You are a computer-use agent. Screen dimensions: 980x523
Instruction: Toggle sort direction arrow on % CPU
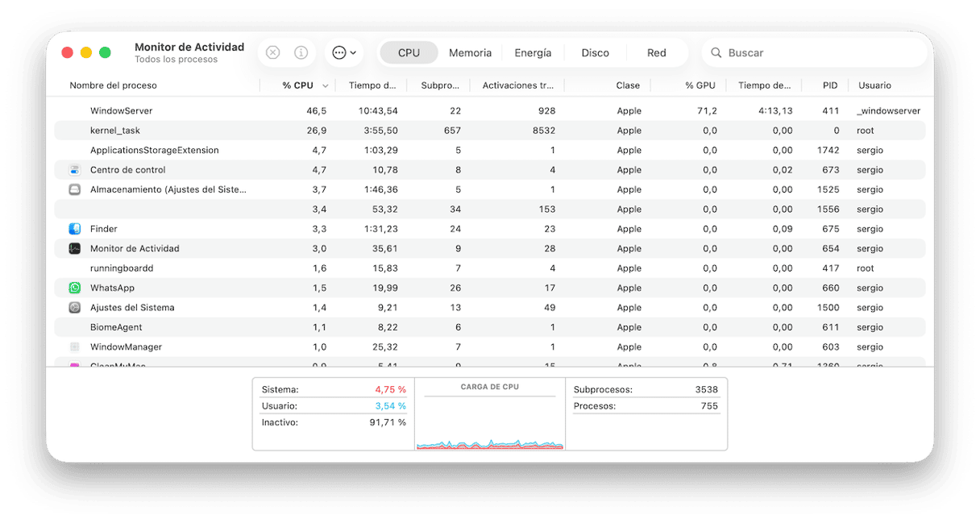[x=326, y=85]
